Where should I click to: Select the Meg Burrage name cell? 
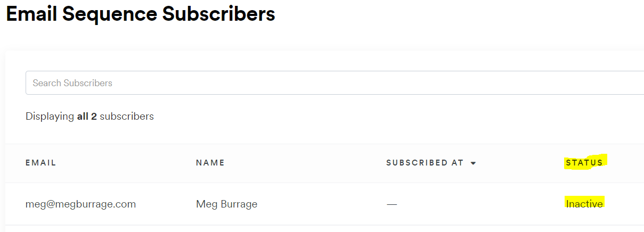(227, 204)
